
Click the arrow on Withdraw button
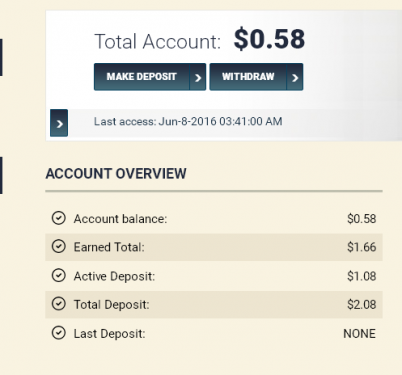(295, 78)
